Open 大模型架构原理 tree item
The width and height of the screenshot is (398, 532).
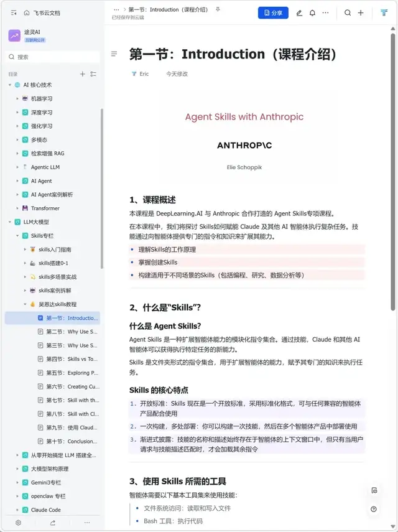tap(50, 469)
